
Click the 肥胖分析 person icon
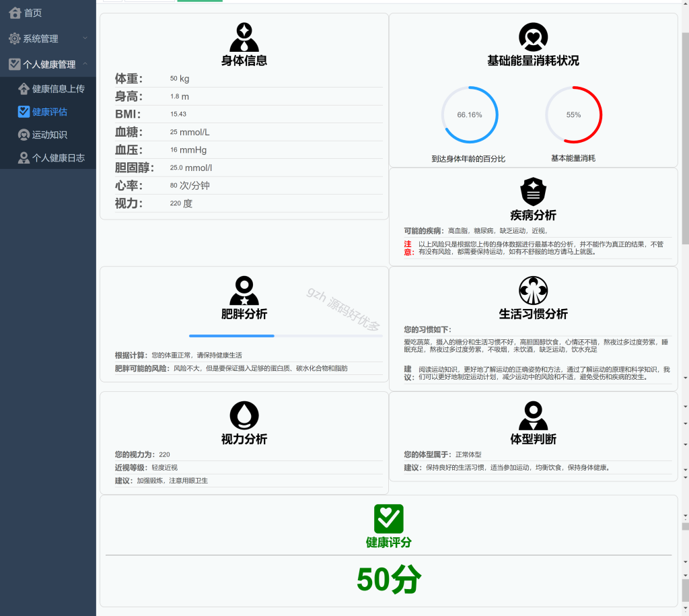coord(244,291)
